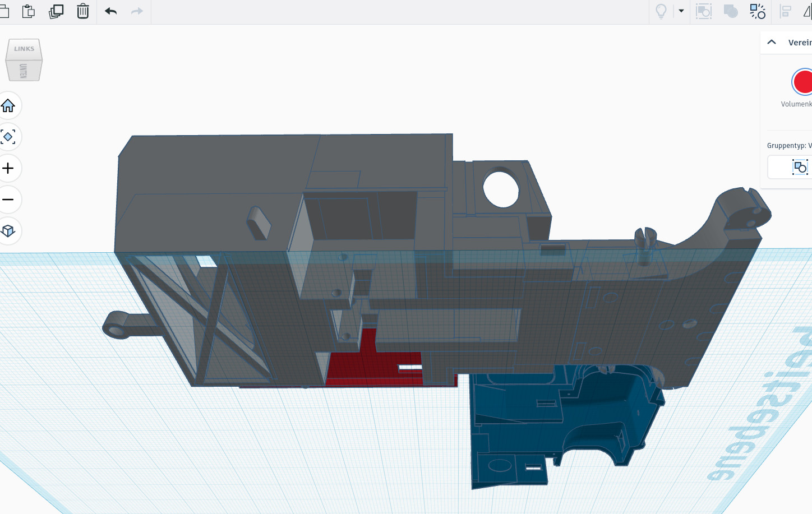Click the Redo arrow
The height and width of the screenshot is (514, 812).
[137, 11]
